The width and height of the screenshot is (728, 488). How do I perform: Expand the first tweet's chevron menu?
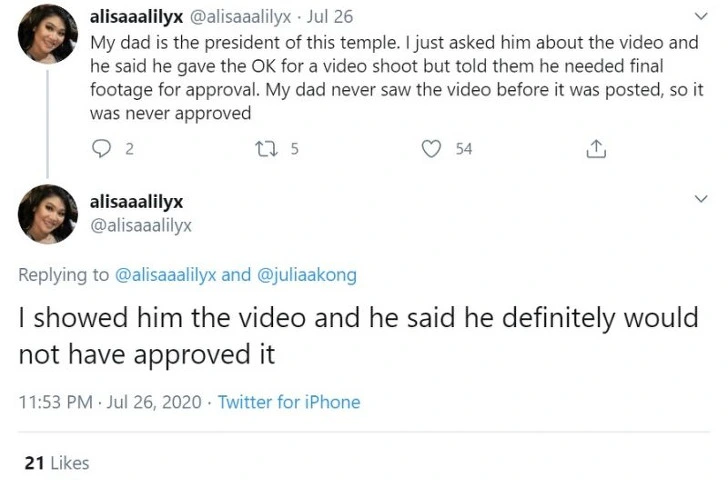pyautogui.click(x=701, y=16)
